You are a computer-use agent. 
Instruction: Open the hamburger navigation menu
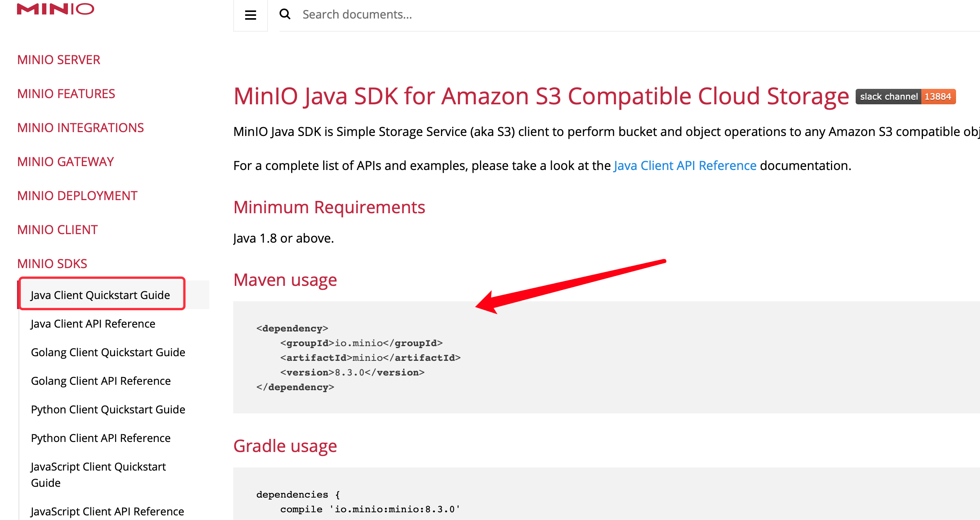coord(250,15)
